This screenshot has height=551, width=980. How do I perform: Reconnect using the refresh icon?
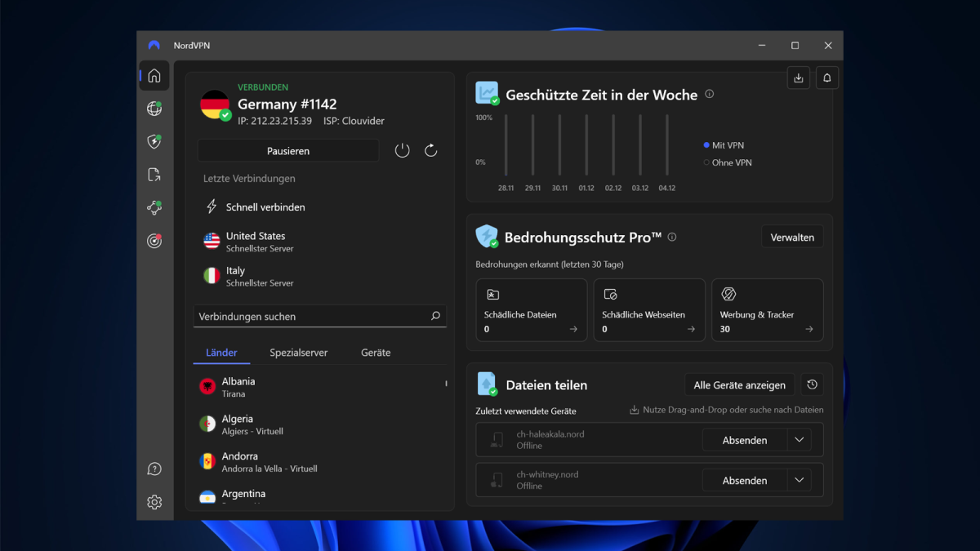point(431,150)
